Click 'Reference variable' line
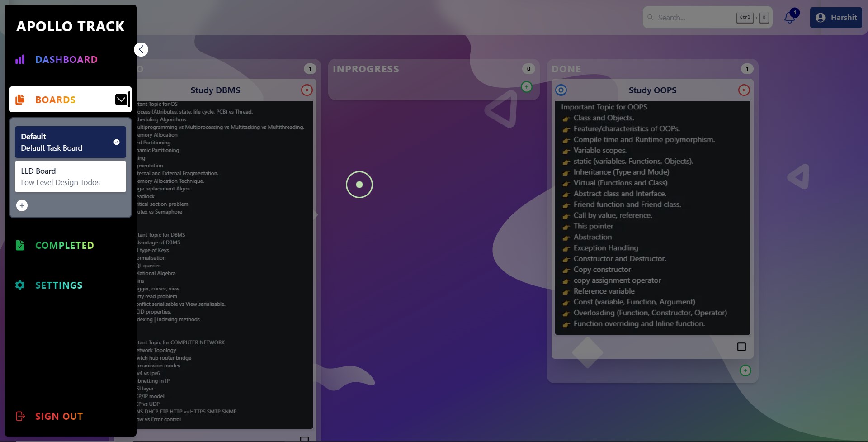868x442 pixels. [x=604, y=291]
